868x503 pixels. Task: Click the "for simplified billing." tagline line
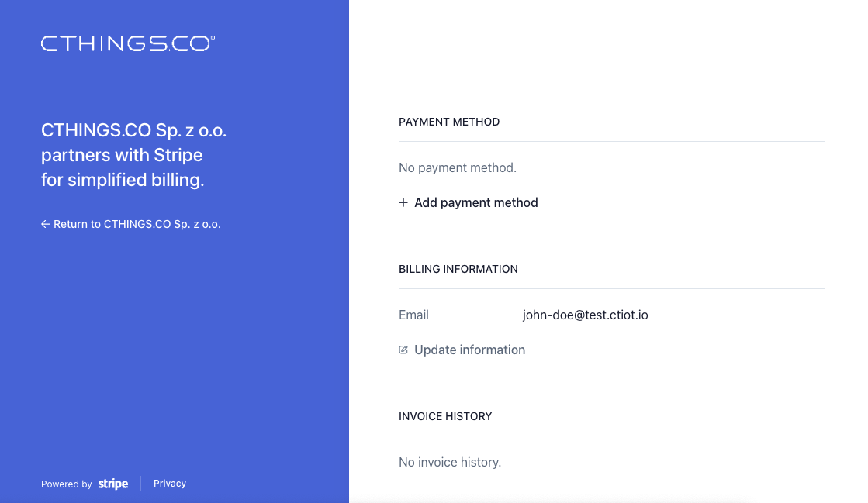[x=123, y=180]
